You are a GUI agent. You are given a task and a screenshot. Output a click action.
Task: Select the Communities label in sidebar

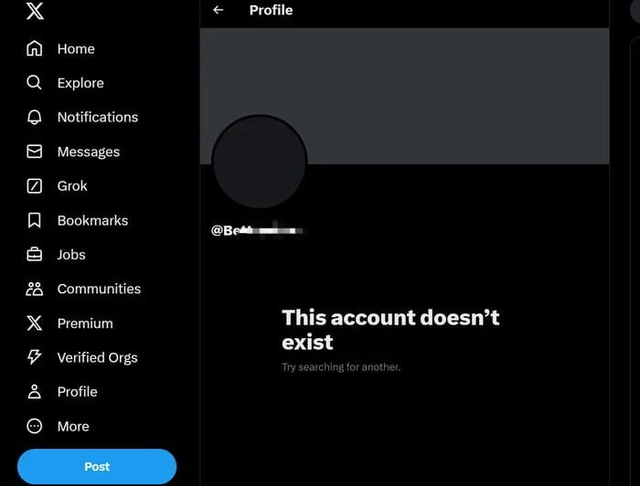click(x=99, y=289)
